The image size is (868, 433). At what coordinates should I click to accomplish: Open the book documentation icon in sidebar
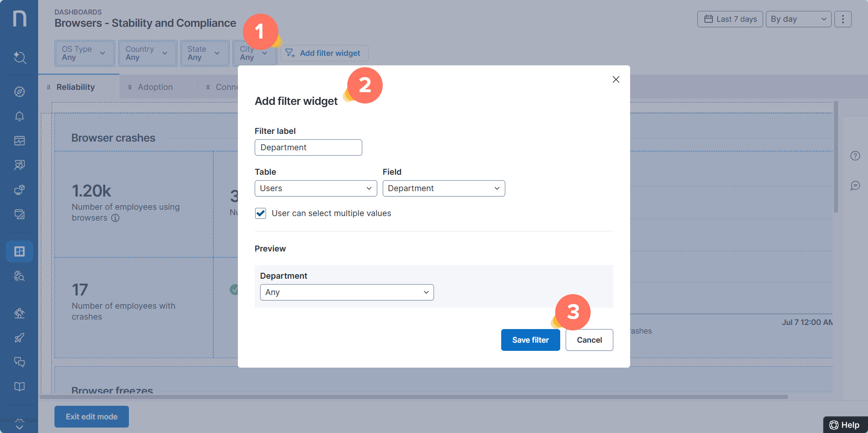pos(19,386)
